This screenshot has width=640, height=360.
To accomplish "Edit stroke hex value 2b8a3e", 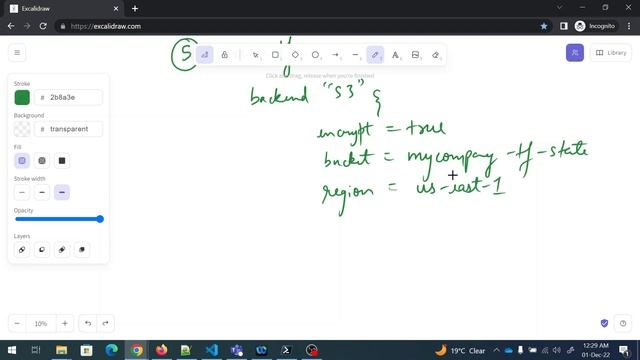I will [68, 98].
